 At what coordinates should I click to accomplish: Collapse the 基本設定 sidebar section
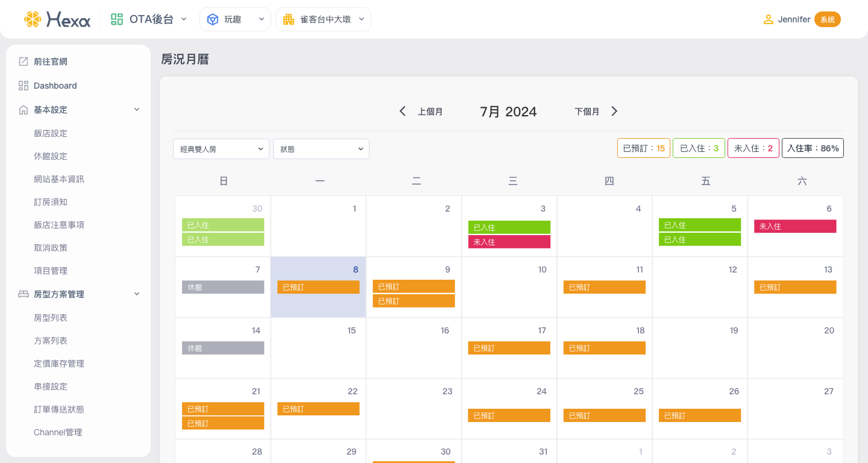tap(137, 110)
